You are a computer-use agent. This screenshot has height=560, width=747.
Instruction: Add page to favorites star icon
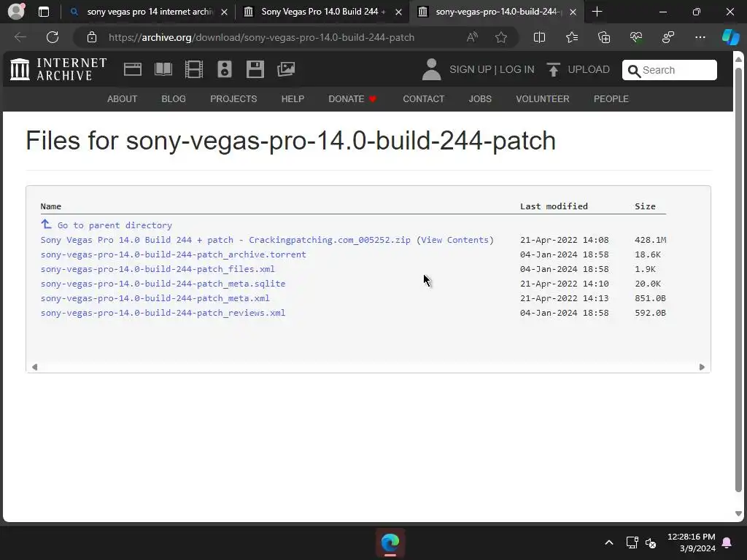click(500, 37)
